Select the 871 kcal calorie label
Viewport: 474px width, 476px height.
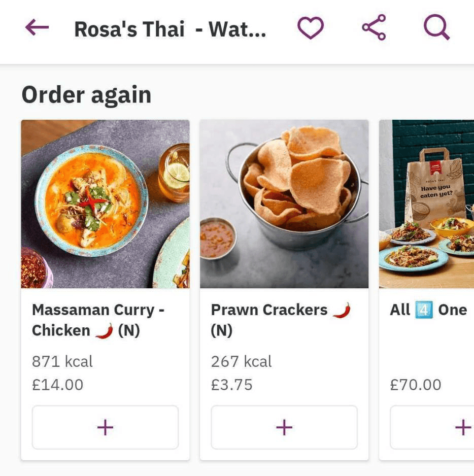point(62,361)
